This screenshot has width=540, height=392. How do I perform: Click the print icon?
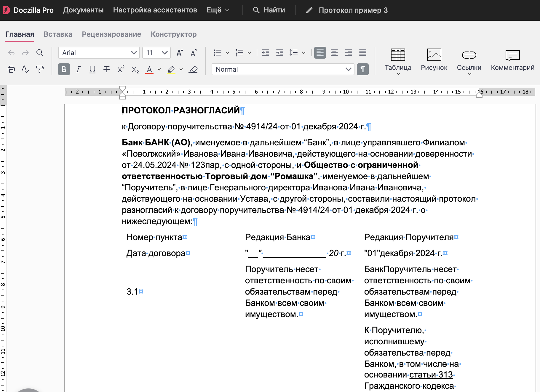(11, 69)
